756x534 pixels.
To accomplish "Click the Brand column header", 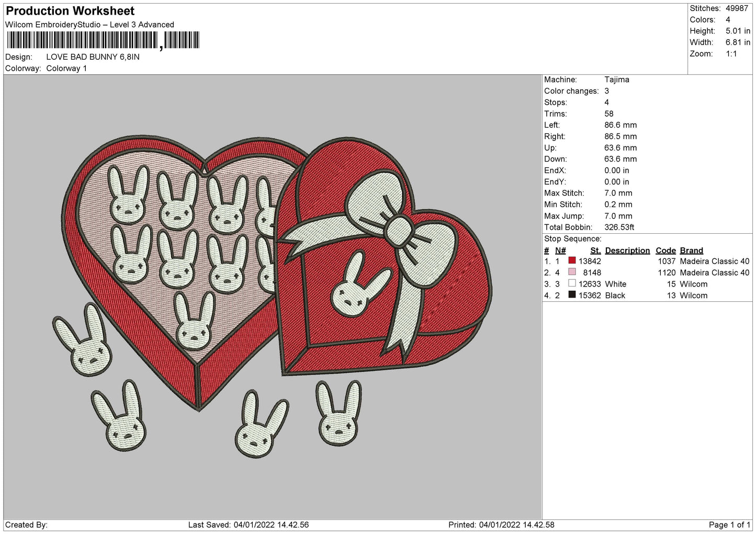I will tap(691, 251).
